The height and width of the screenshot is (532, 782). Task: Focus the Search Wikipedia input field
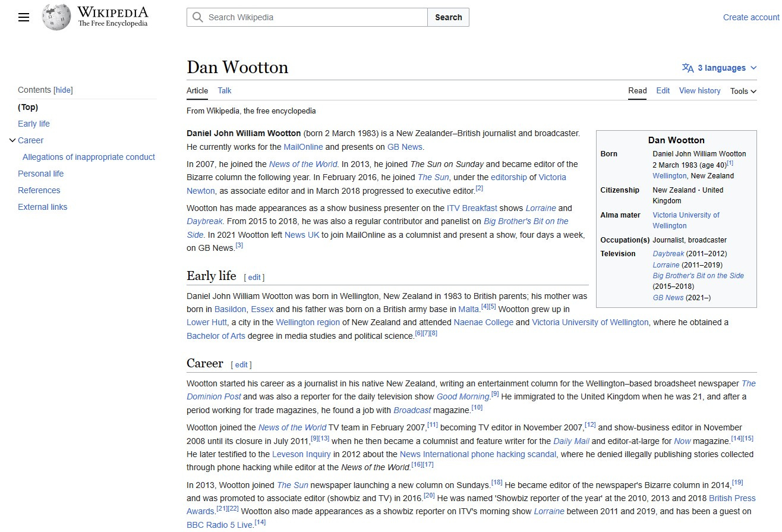[307, 17]
